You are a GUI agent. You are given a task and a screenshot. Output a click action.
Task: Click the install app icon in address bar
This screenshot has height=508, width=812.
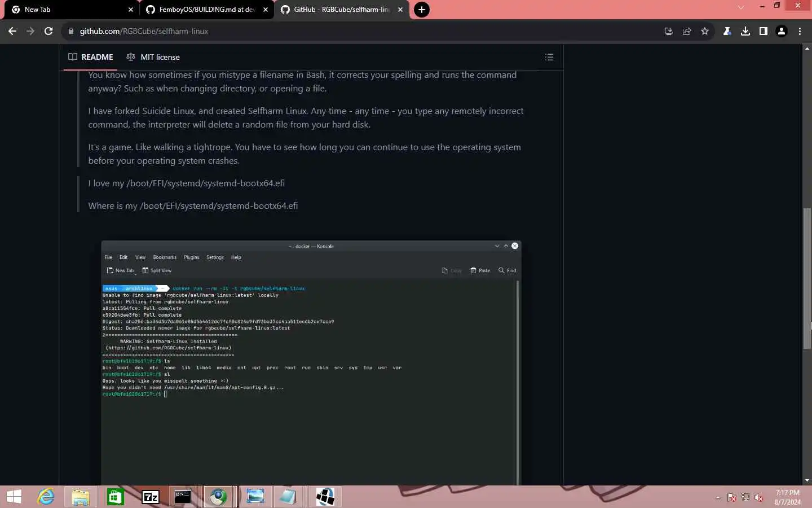tap(669, 31)
